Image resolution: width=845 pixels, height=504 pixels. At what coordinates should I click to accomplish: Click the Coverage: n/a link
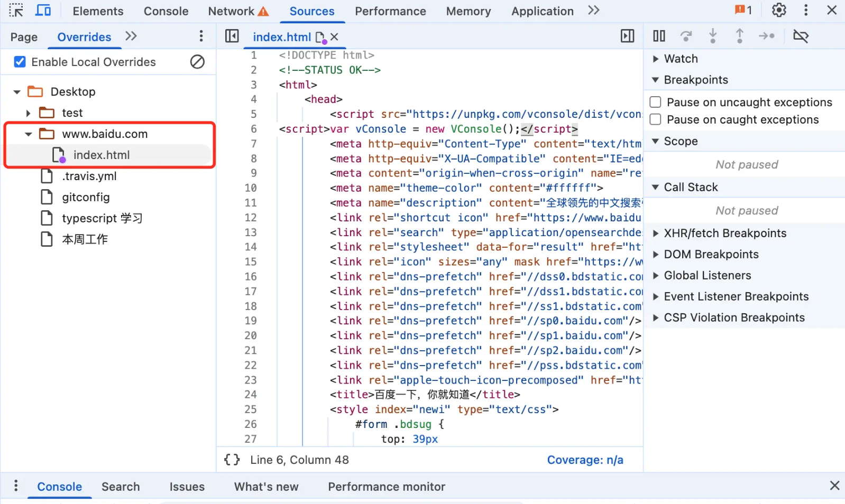[x=585, y=460]
